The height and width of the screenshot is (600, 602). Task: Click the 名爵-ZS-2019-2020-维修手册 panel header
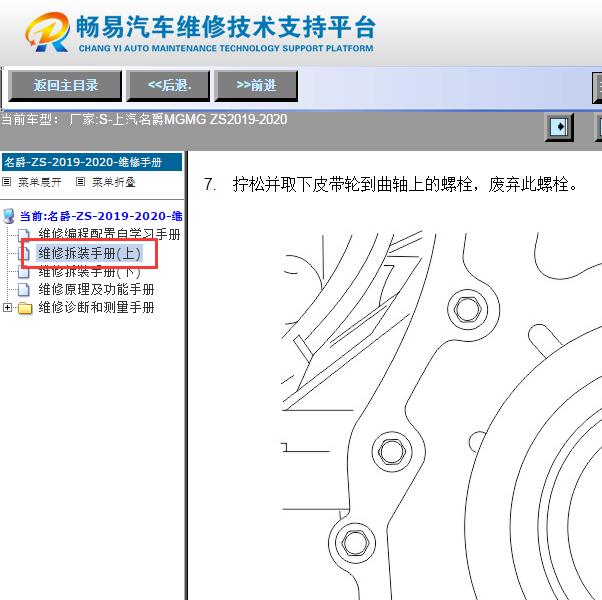tap(92, 162)
